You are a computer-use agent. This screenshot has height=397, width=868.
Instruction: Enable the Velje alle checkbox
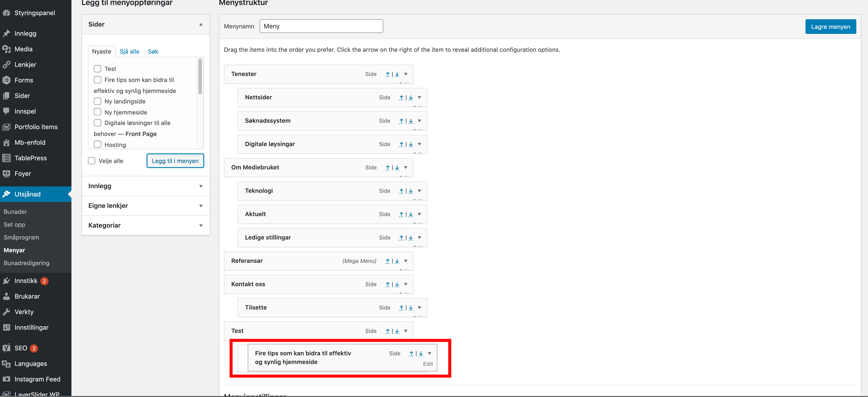point(92,161)
